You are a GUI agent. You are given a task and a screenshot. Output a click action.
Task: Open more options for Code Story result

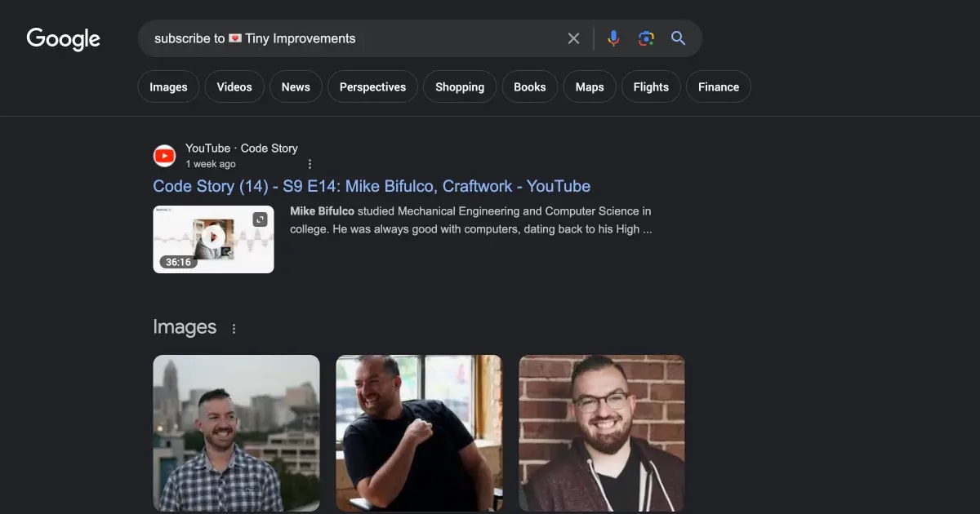pos(310,164)
